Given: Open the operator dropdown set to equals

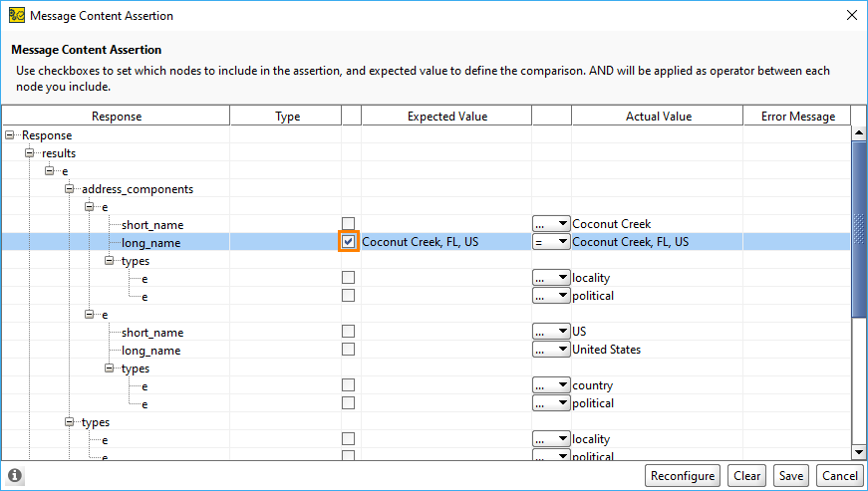Looking at the screenshot, I should tap(551, 241).
